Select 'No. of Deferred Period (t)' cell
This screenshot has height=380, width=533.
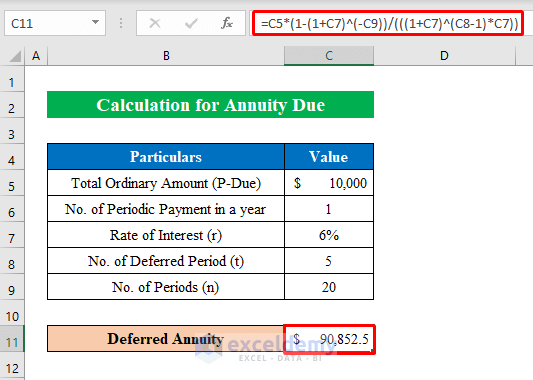(x=166, y=261)
